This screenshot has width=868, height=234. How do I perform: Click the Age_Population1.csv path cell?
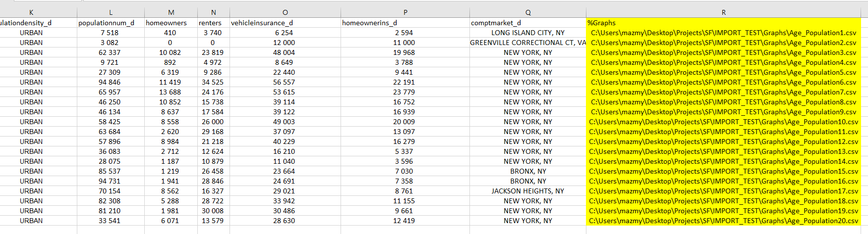723,33
